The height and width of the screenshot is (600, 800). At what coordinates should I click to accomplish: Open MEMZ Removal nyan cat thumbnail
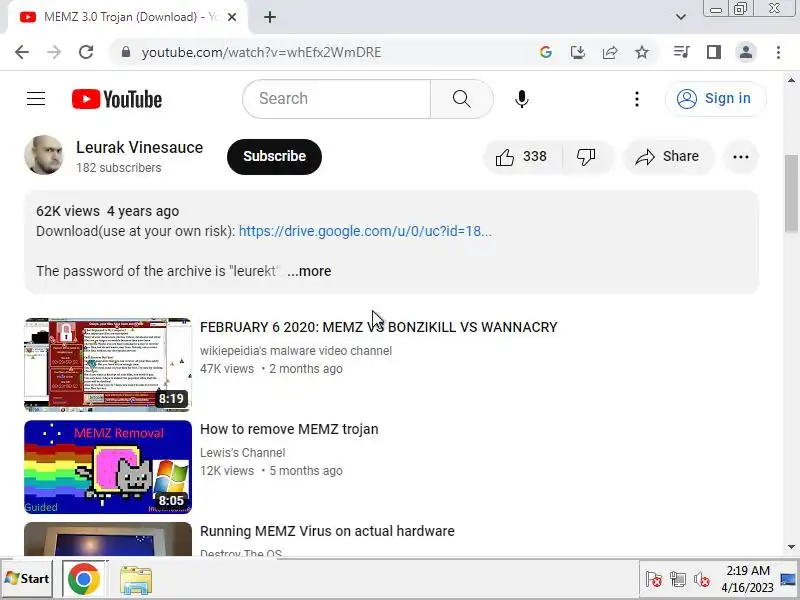pos(108,467)
